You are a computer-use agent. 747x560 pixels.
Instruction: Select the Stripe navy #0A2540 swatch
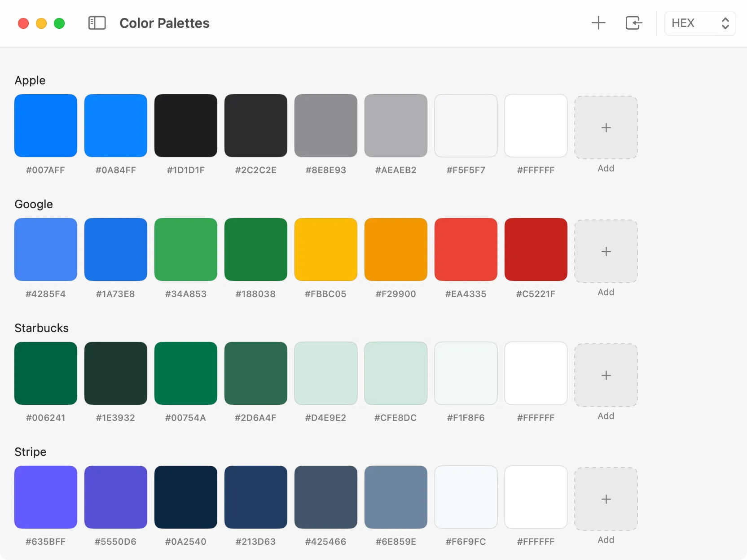pos(186,497)
